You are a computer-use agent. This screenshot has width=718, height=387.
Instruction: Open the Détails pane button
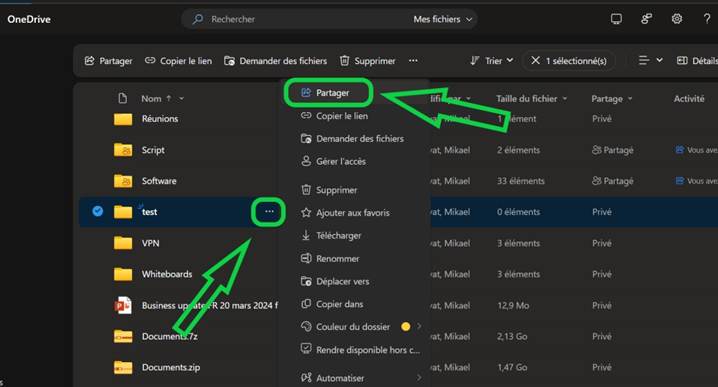tap(697, 61)
